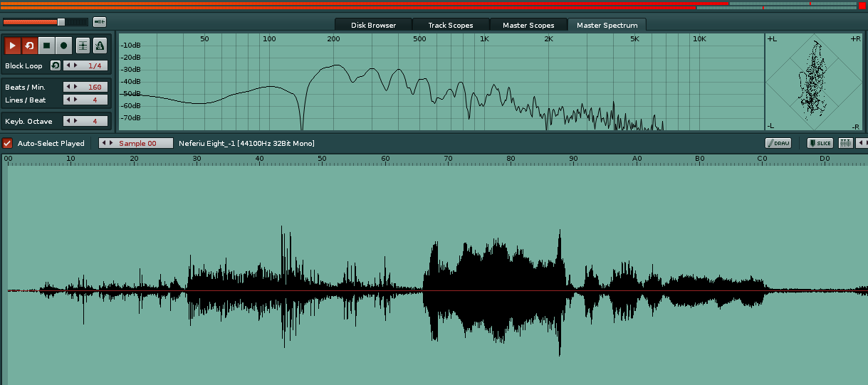Raise Keyb. Octave with the right arrow
The height and width of the screenshot is (385, 868).
click(x=75, y=121)
